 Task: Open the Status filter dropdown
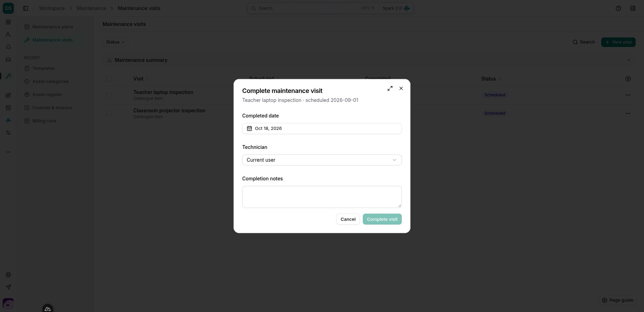click(x=115, y=42)
